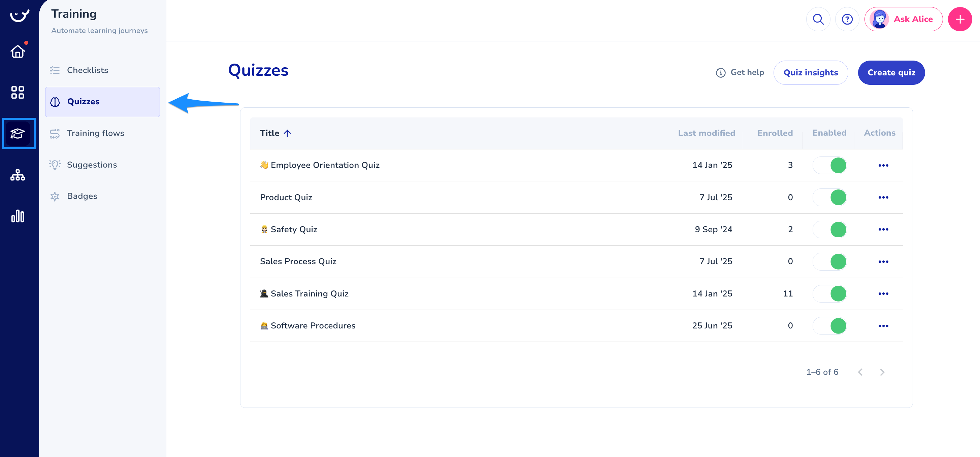Open Training flows menu item
The width and height of the screenshot is (980, 457).
tap(96, 133)
